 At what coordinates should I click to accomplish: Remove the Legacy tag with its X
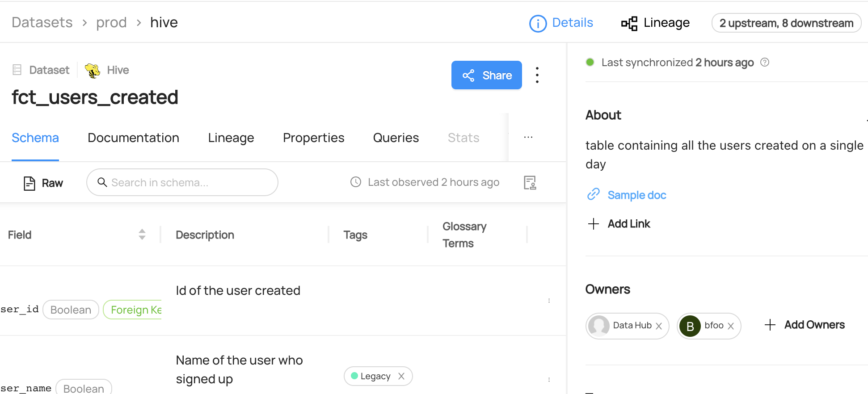pos(401,376)
